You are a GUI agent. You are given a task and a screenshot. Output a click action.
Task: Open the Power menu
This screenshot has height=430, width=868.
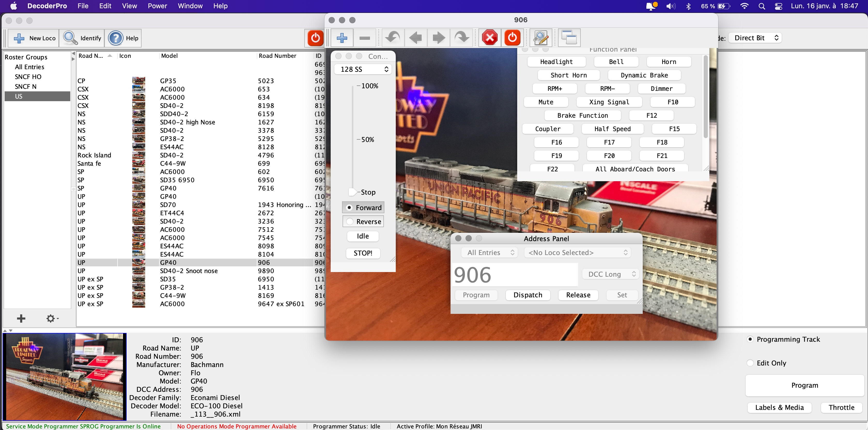point(157,6)
